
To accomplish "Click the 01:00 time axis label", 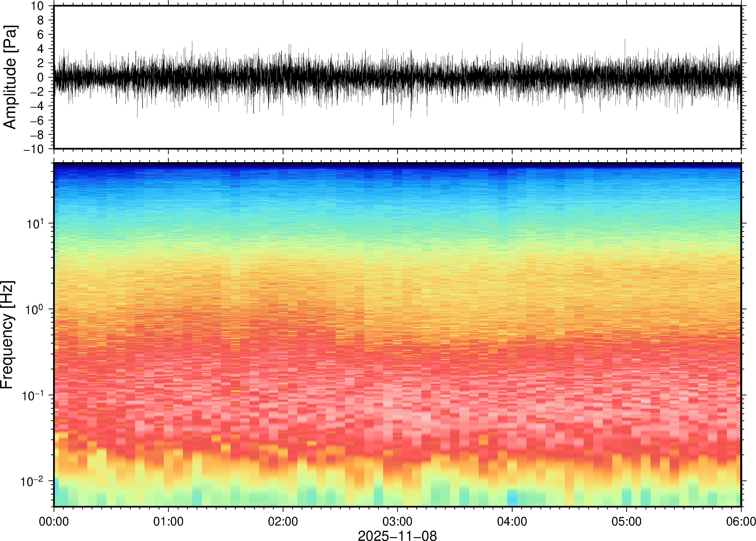I will tap(168, 521).
